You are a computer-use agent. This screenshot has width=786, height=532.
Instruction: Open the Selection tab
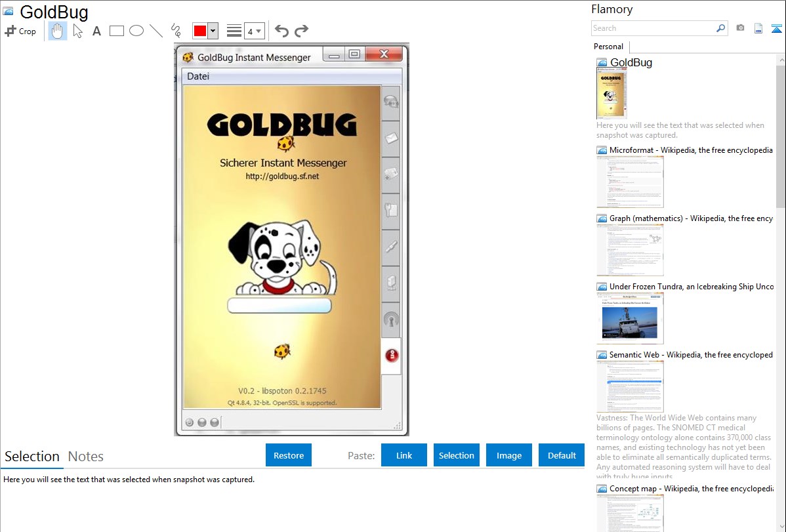tap(32, 457)
